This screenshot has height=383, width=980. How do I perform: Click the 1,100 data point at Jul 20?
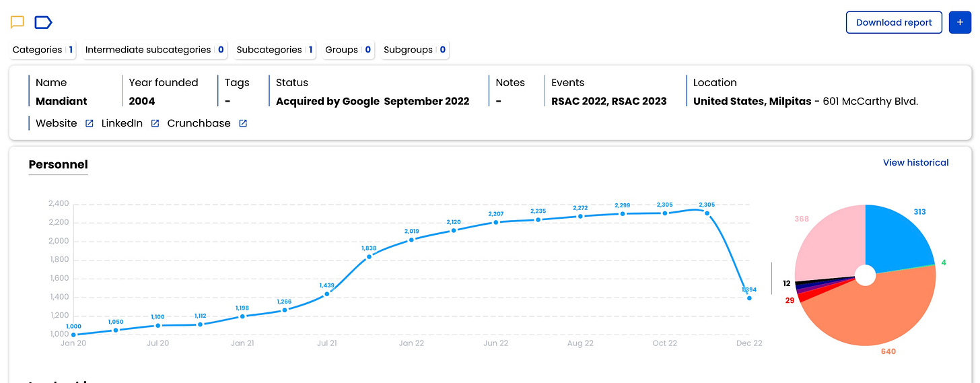pos(157,325)
